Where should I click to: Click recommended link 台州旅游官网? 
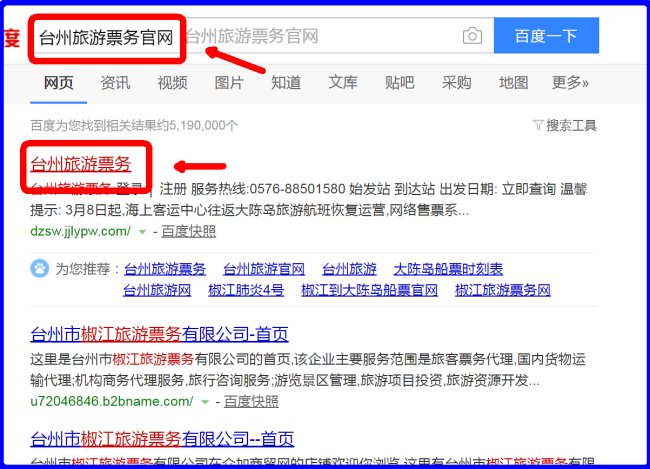(x=264, y=269)
